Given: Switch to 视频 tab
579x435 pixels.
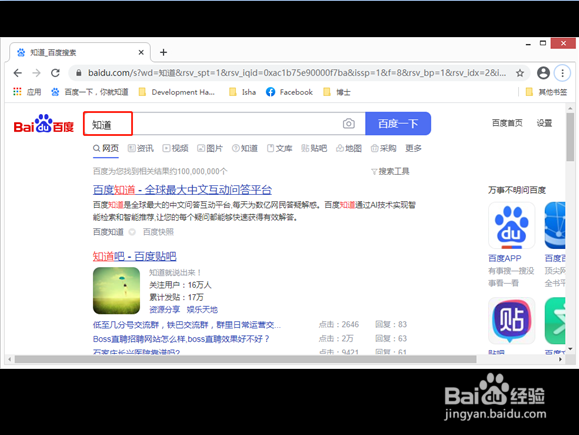Looking at the screenshot, I should (x=175, y=148).
